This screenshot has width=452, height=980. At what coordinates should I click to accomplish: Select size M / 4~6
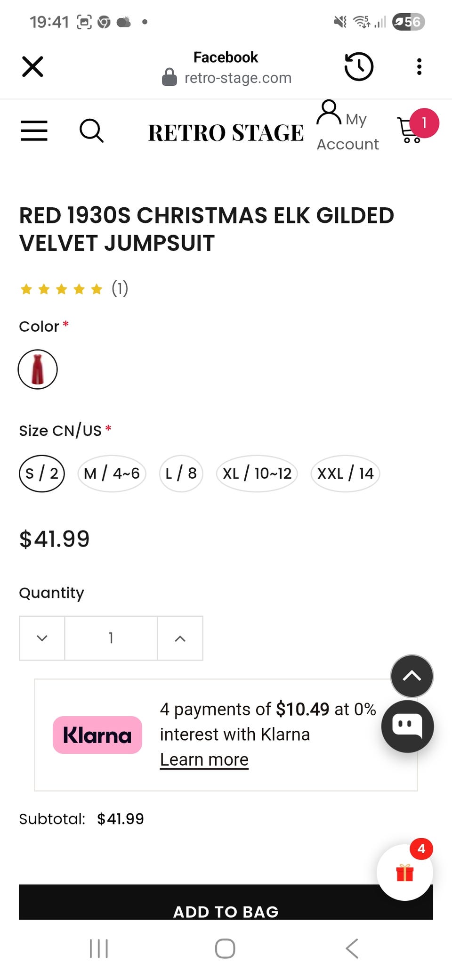112,474
